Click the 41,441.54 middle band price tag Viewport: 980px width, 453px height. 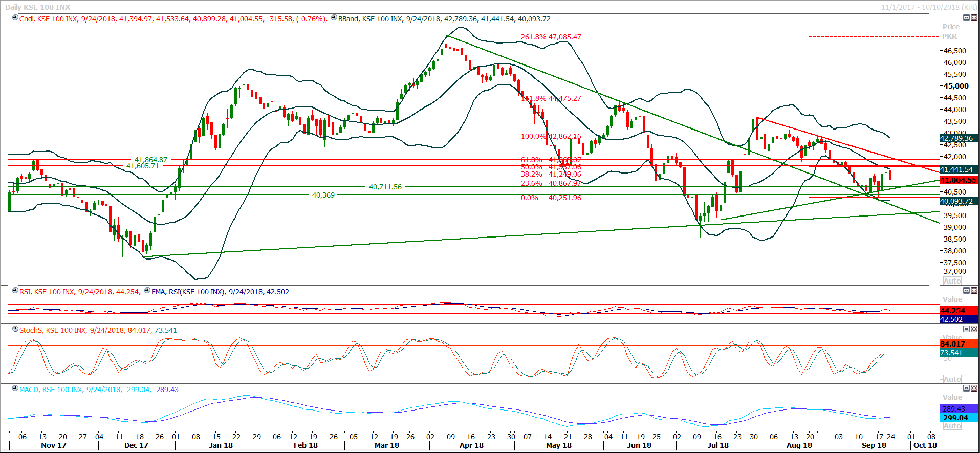[x=959, y=169]
